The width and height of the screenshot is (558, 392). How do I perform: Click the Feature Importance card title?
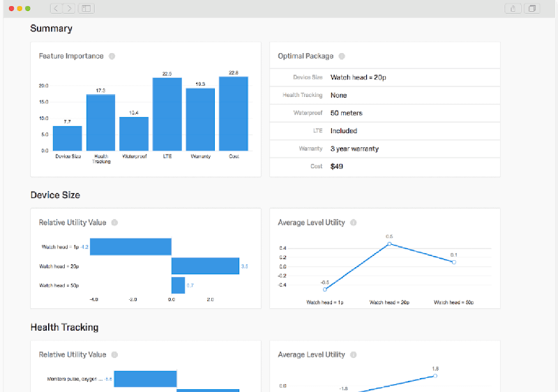71,56
